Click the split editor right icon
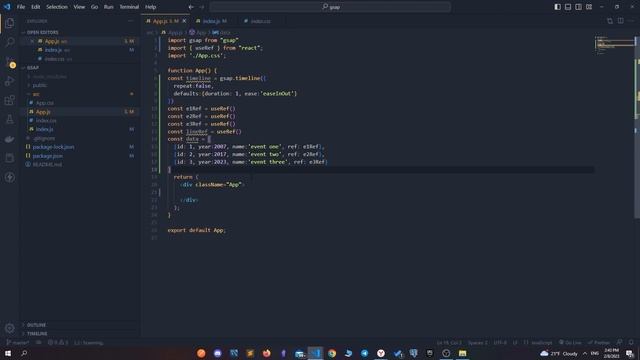640x360 pixels. [x=620, y=21]
